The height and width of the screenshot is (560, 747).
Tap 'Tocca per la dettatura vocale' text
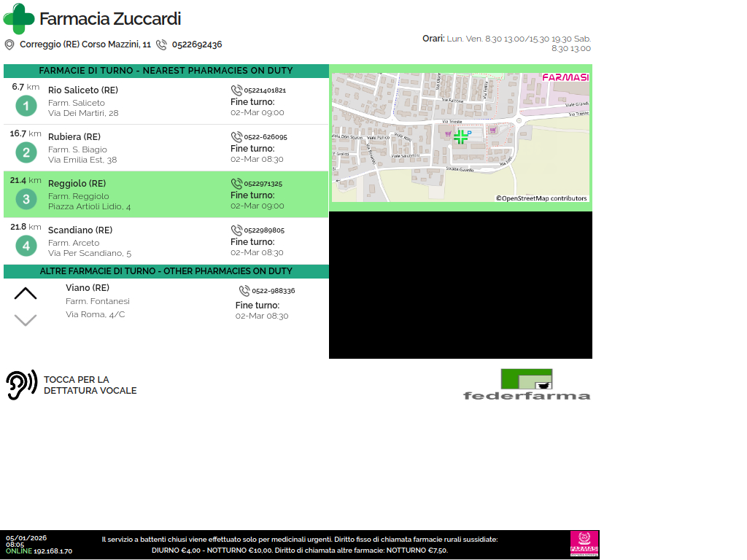click(90, 385)
